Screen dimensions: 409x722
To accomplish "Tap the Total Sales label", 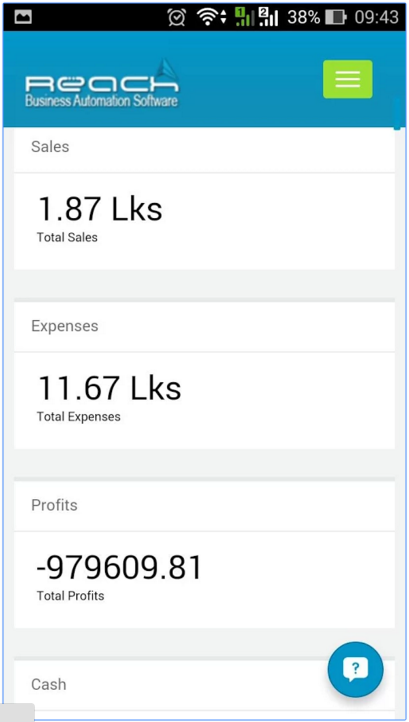I will coord(67,238).
